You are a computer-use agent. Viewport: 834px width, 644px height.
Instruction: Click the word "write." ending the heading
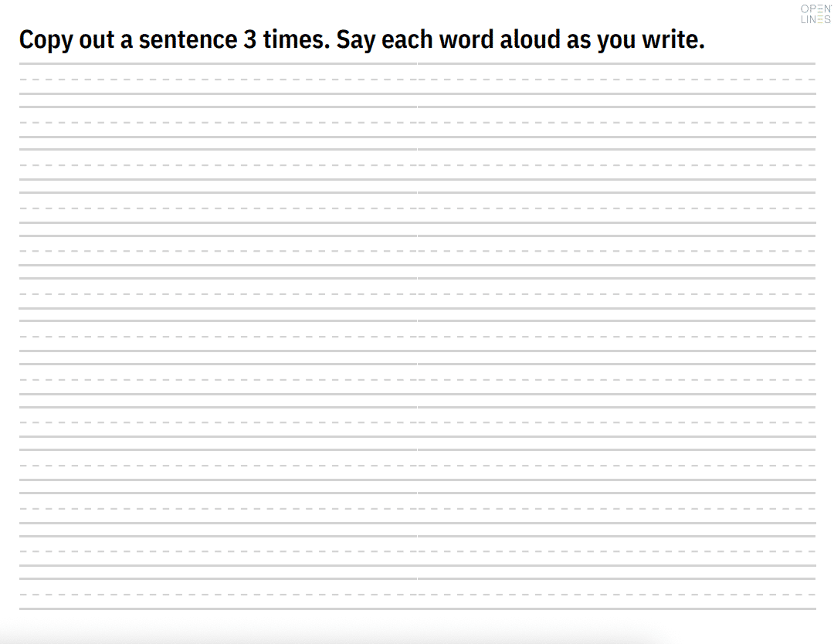[x=673, y=40]
